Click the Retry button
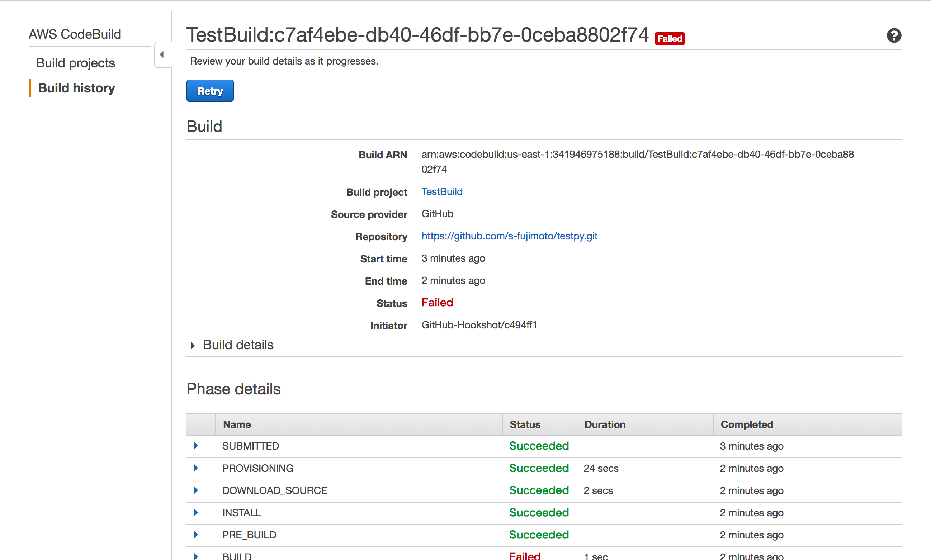Screen dimensions: 931x560 coord(210,91)
